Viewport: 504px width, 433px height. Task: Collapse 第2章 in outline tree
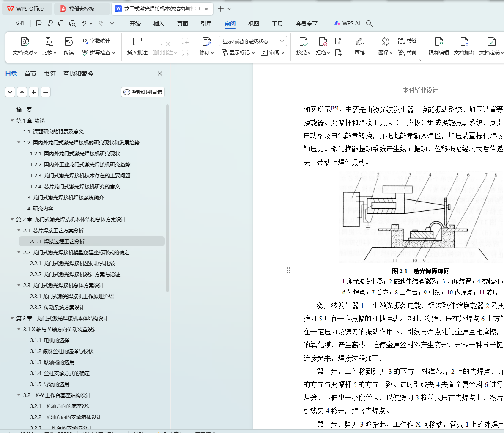tap(12, 219)
